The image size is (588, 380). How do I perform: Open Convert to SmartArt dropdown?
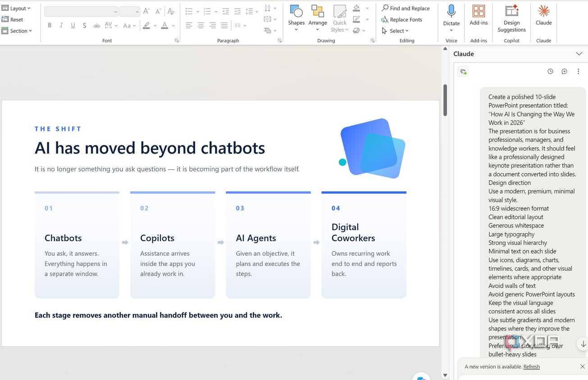click(270, 31)
